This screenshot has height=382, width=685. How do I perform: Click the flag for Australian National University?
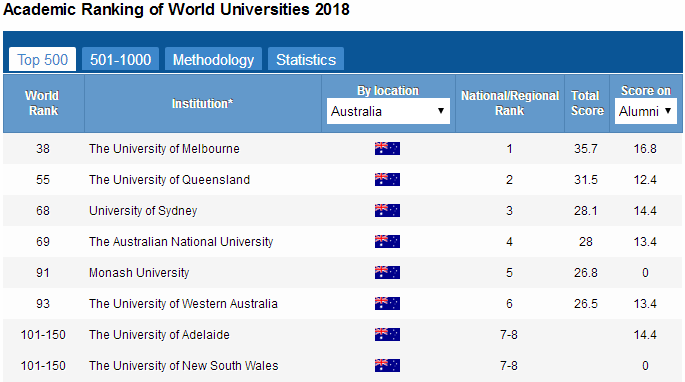click(387, 242)
